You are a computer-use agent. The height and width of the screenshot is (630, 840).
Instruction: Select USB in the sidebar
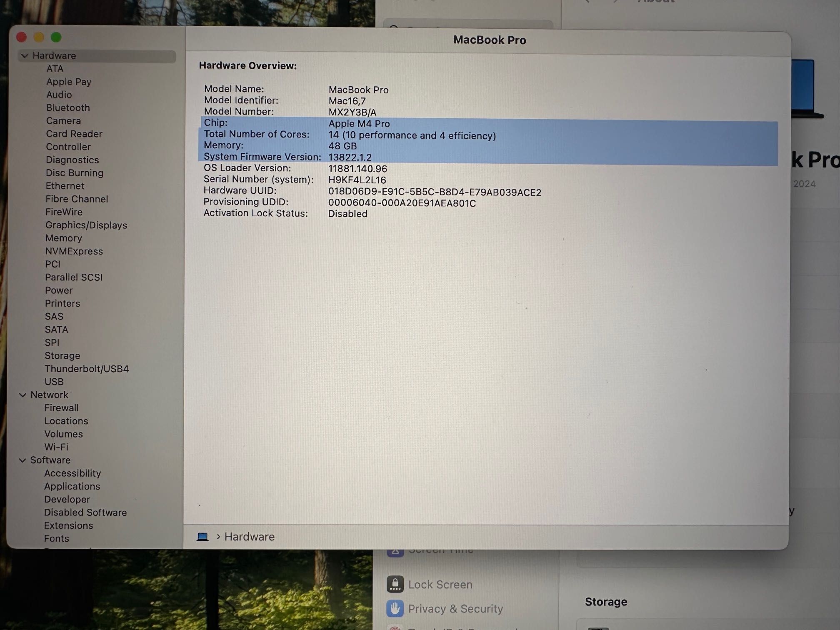[54, 382]
